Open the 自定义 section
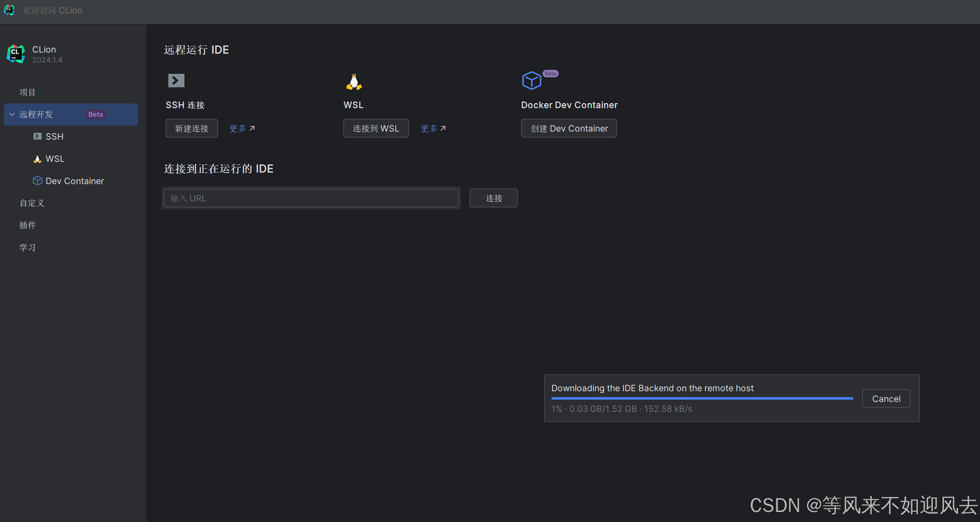Screen dimensions: 980x522 coord(32,203)
